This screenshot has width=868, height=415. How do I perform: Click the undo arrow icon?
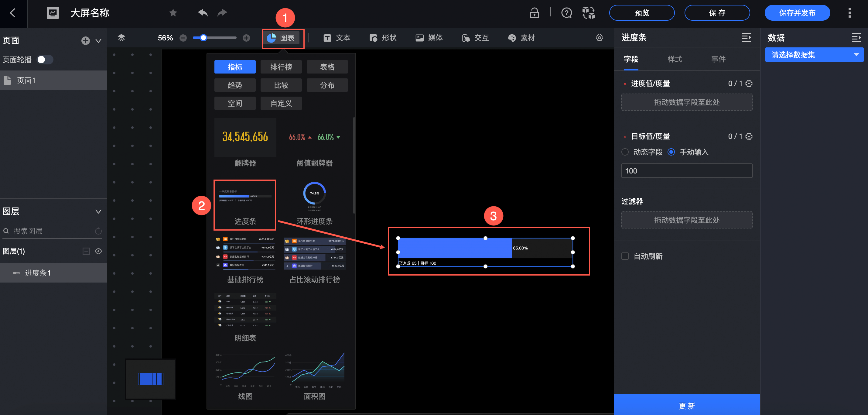tap(203, 13)
